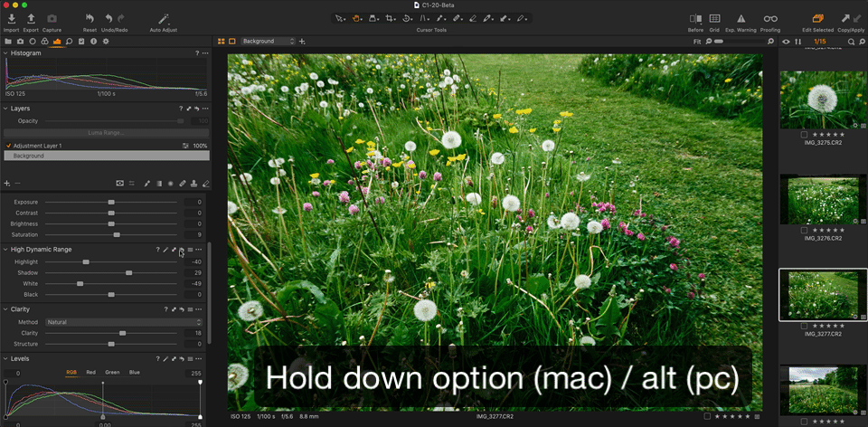Click the Fit zoom button
This screenshot has height=427, width=868.
(x=697, y=42)
